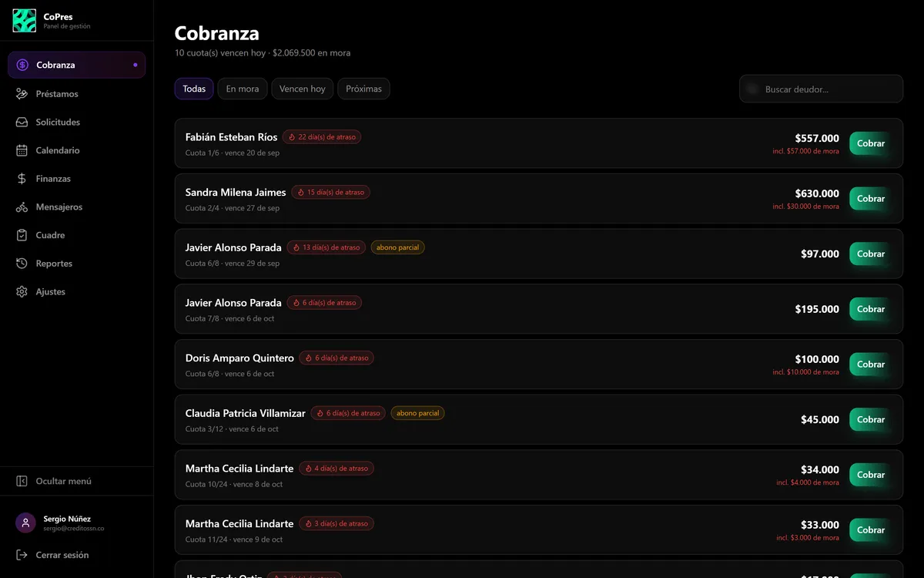Click the Reportes history clock icon
The image size is (924, 578).
[x=22, y=264]
